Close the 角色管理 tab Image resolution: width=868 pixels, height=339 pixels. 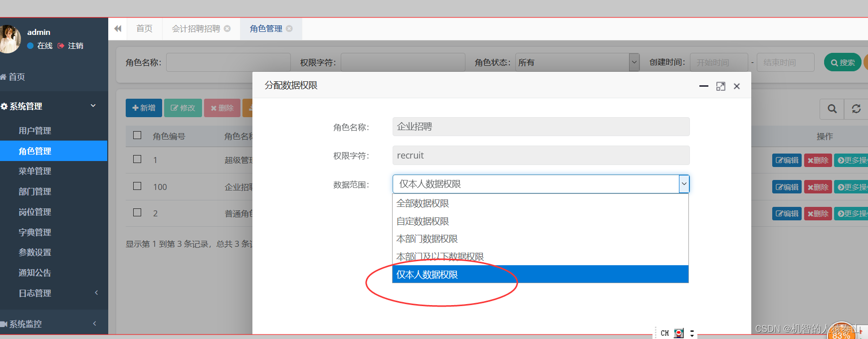coord(289,29)
